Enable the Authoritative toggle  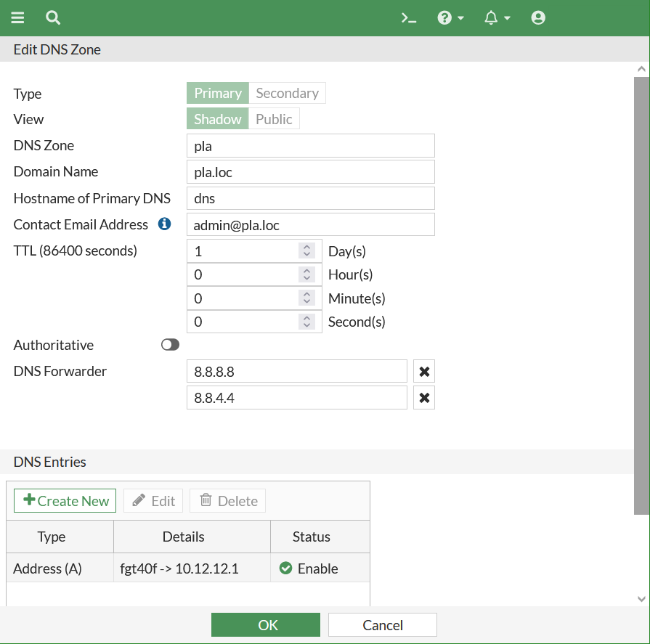(x=170, y=344)
